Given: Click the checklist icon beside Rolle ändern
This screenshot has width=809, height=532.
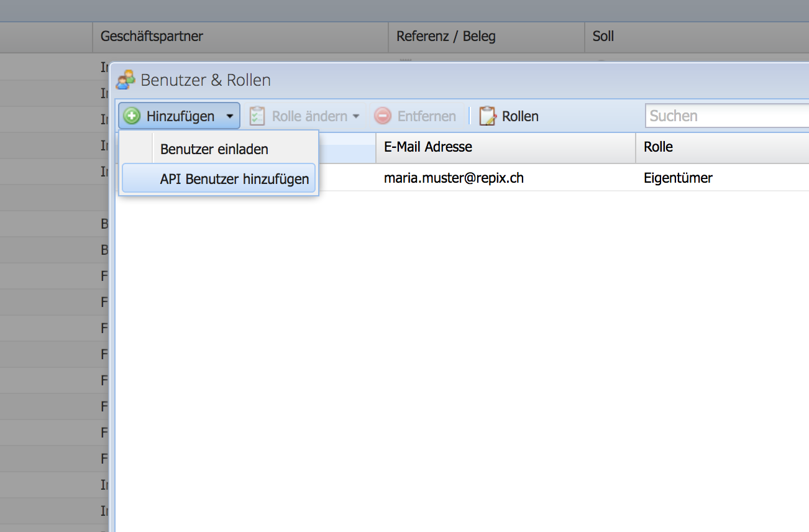Looking at the screenshot, I should click(x=258, y=116).
